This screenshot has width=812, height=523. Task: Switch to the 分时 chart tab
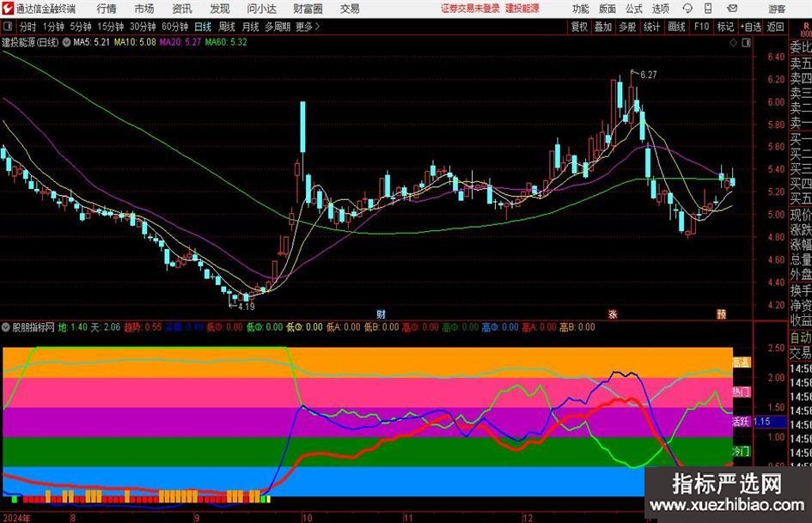point(28,27)
